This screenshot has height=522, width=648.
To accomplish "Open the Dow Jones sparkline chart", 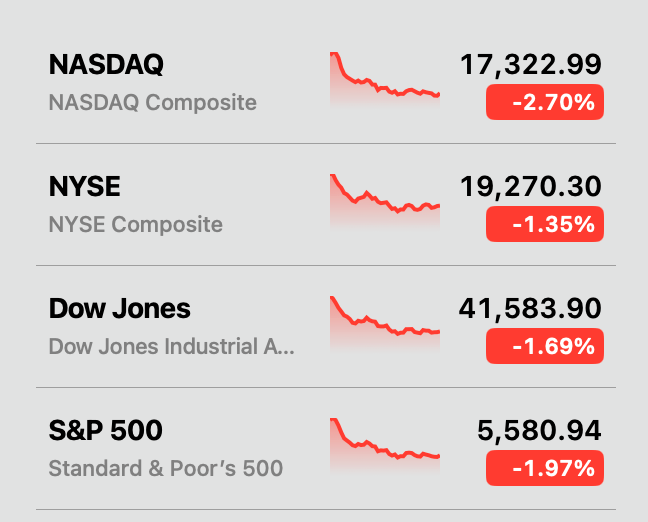I will 385,322.
